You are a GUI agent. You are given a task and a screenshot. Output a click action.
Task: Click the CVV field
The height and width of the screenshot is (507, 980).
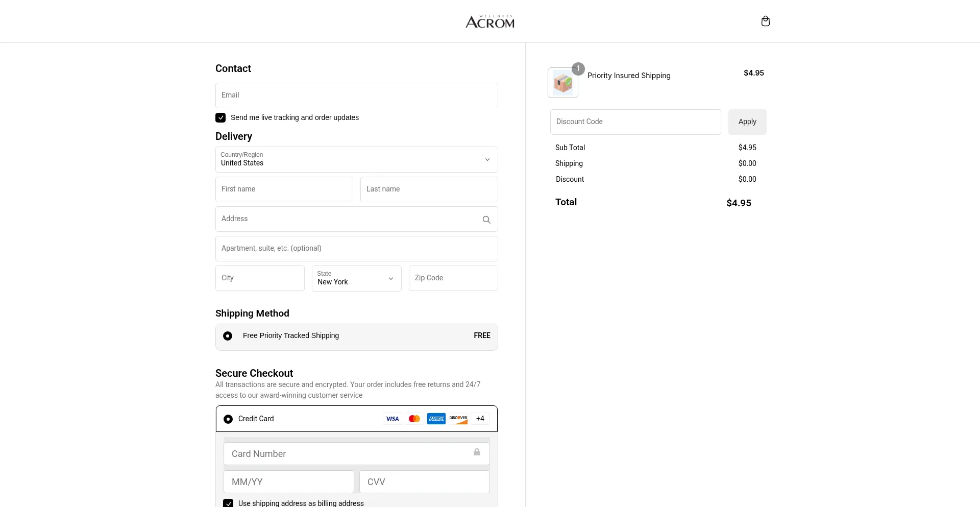click(x=425, y=481)
